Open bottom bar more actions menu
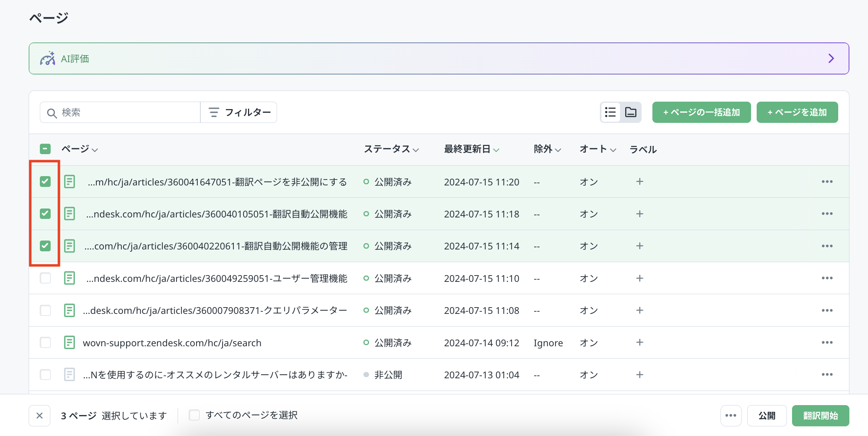 [x=731, y=416]
